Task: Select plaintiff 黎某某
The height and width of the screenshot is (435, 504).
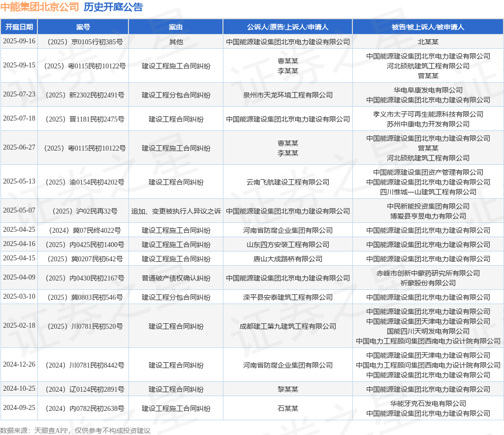Action: click(x=288, y=389)
